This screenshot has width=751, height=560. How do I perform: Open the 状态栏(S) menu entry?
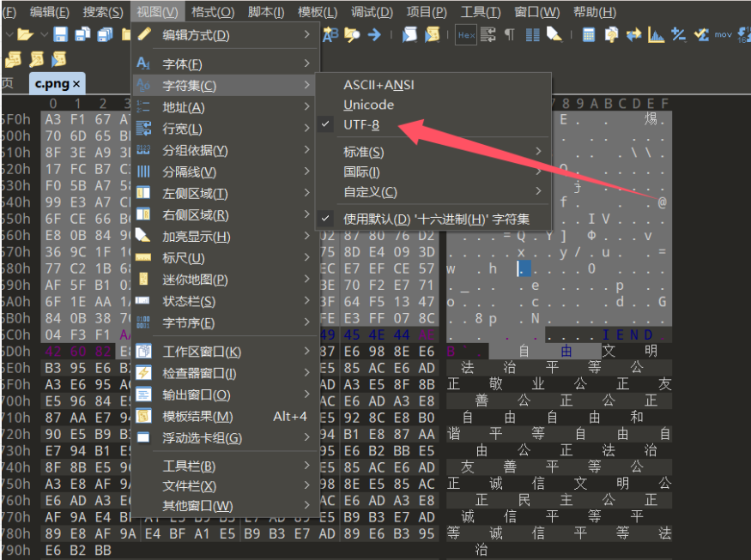pyautogui.click(x=224, y=301)
